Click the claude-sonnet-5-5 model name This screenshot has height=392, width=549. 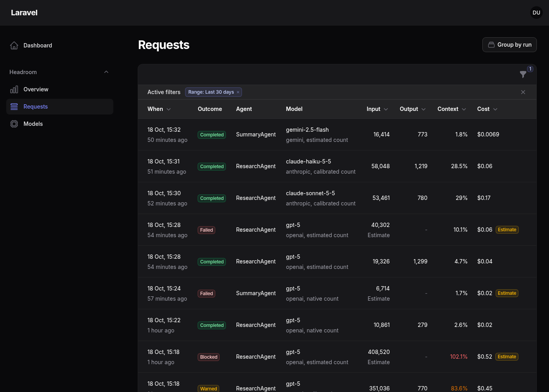(x=311, y=193)
